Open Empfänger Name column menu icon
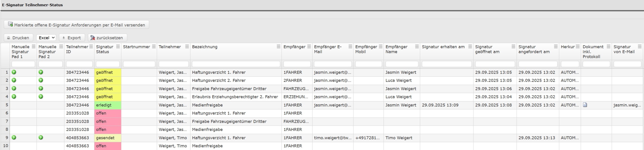The width and height of the screenshot is (644, 150). tap(417, 47)
